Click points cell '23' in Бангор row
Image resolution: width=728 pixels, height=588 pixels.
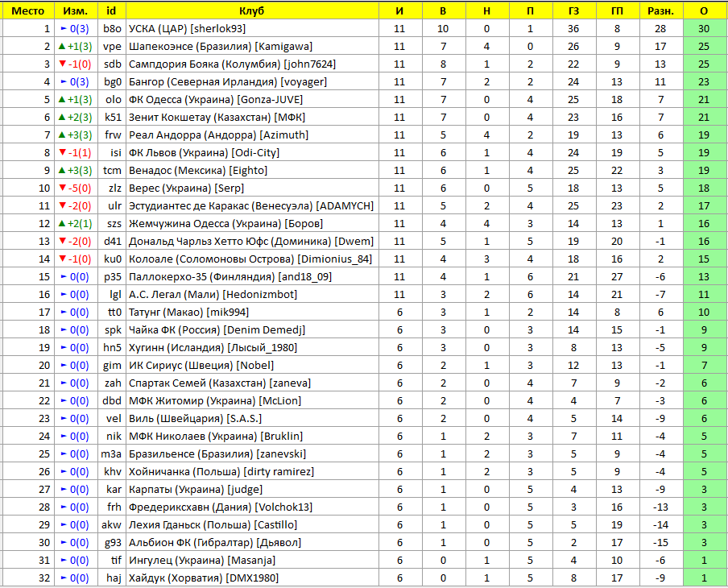(704, 81)
